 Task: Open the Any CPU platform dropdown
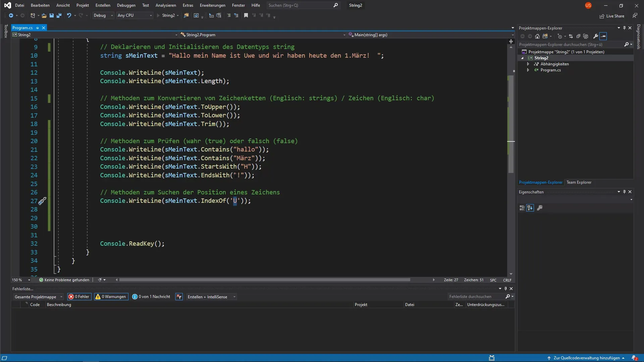pyautogui.click(x=135, y=15)
